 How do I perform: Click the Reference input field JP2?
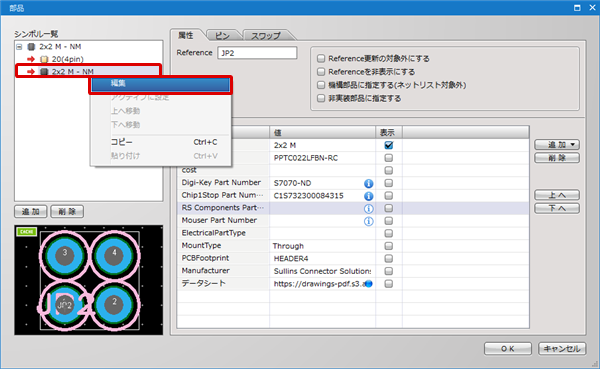click(257, 53)
